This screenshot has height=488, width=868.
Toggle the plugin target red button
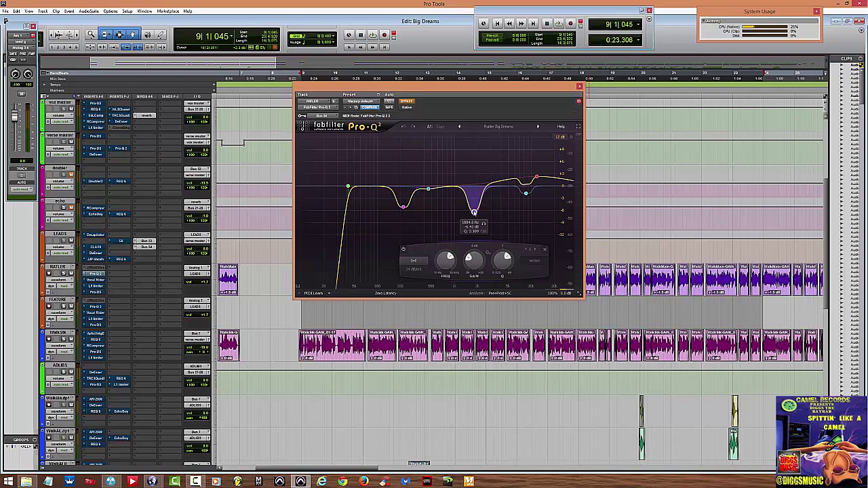click(578, 101)
